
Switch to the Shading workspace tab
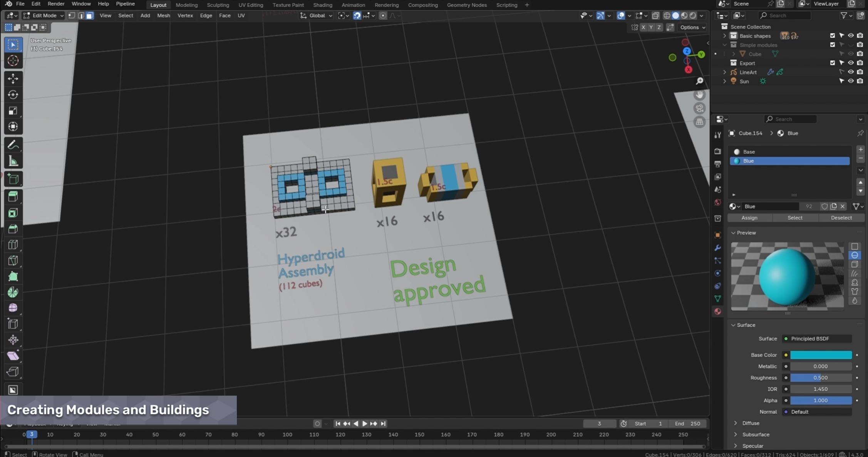tap(322, 5)
